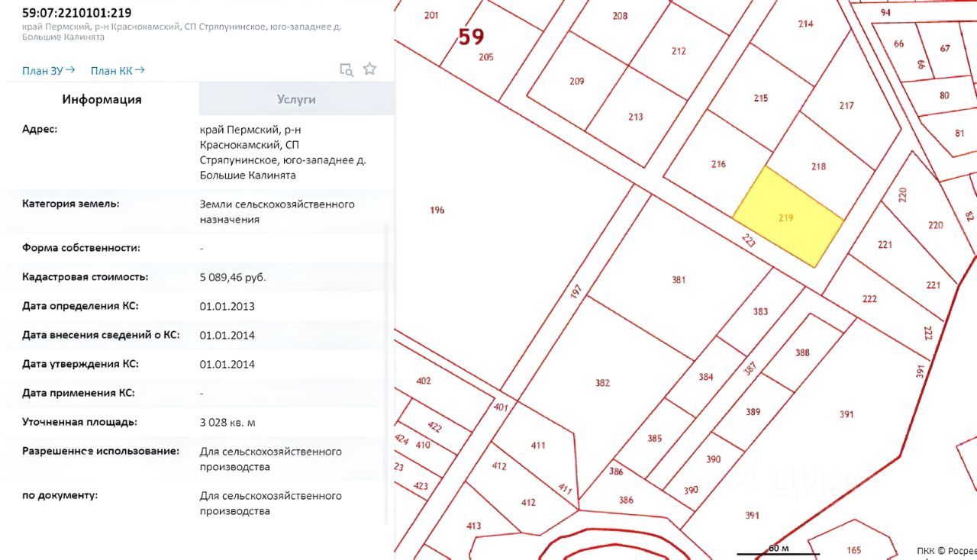Select parcel 383 on the map
This screenshot has height=560, width=977.
tap(760, 311)
